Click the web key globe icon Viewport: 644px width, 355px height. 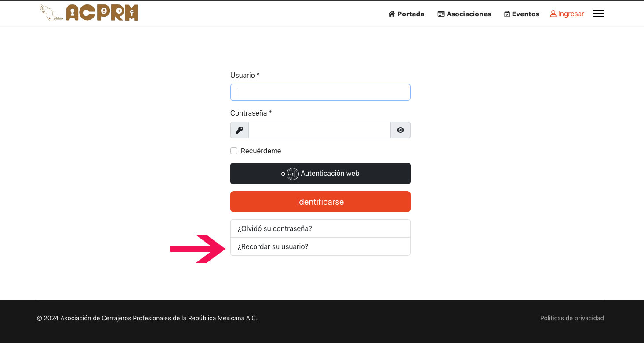pyautogui.click(x=290, y=174)
